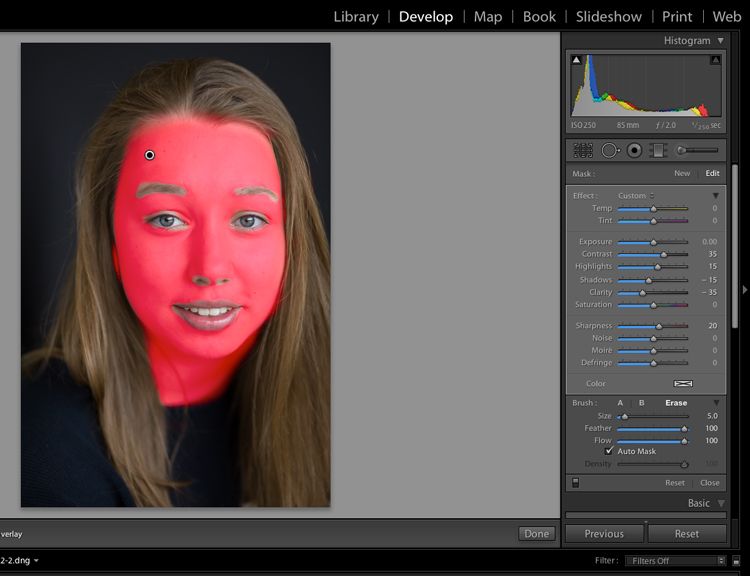The image size is (750, 576).
Task: Click the brush panel on/off switch icon
Action: coord(575,482)
